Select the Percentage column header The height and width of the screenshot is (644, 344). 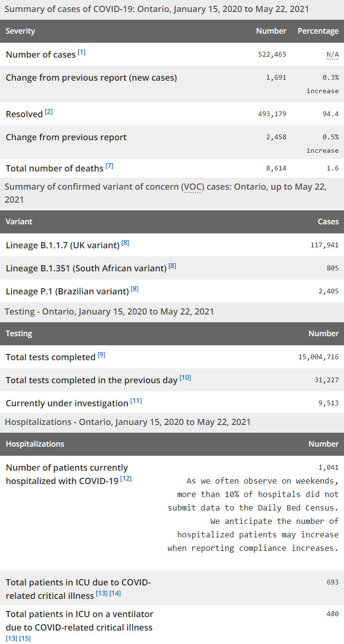point(318,31)
